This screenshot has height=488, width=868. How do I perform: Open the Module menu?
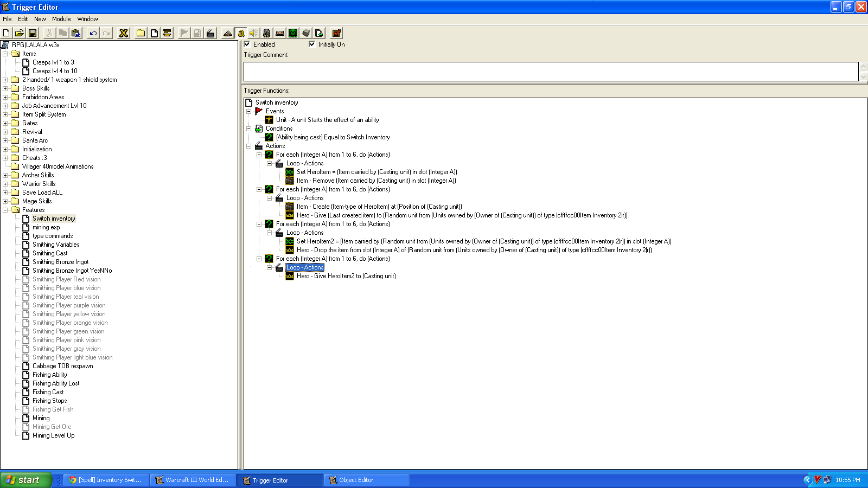(x=61, y=19)
